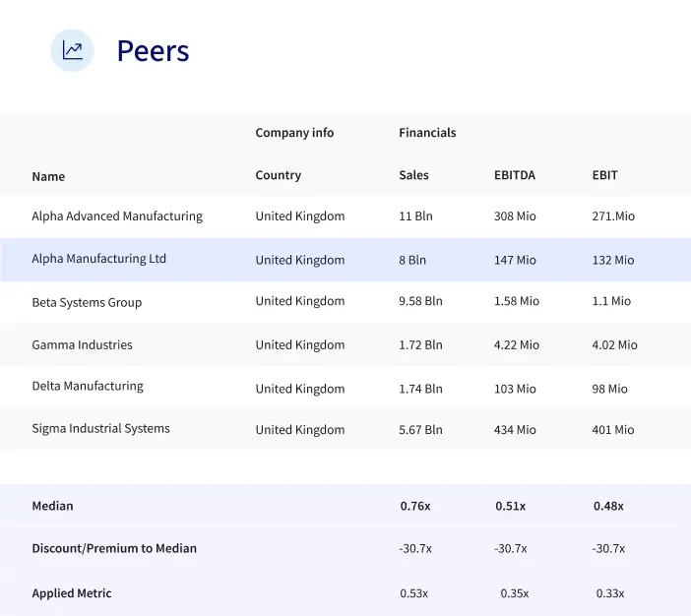
Task: Click the Peers heading
Action: coord(153,50)
